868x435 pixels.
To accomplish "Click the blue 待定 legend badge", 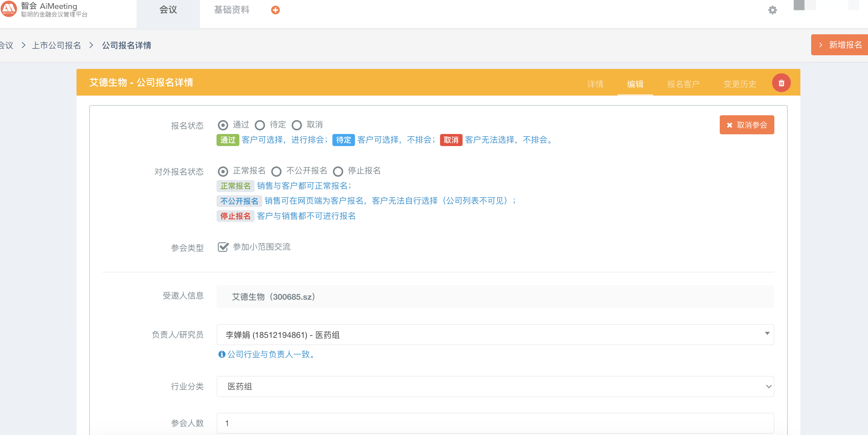I will pyautogui.click(x=344, y=140).
